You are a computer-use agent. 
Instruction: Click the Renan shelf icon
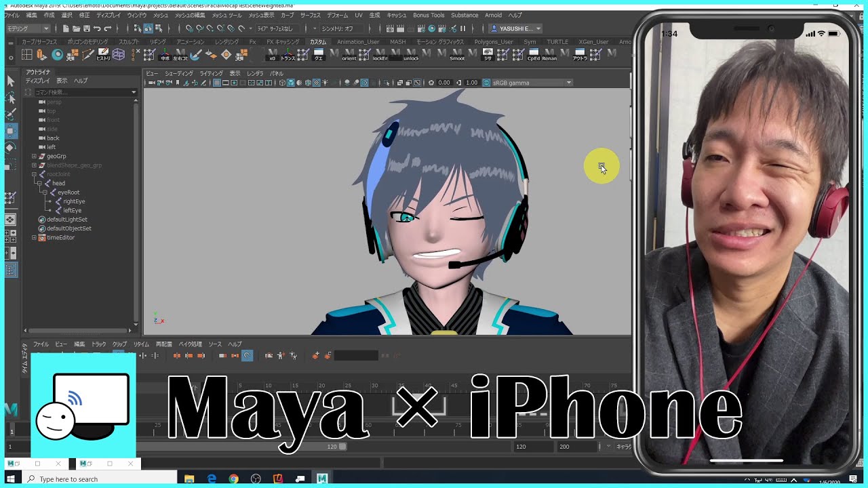click(549, 54)
